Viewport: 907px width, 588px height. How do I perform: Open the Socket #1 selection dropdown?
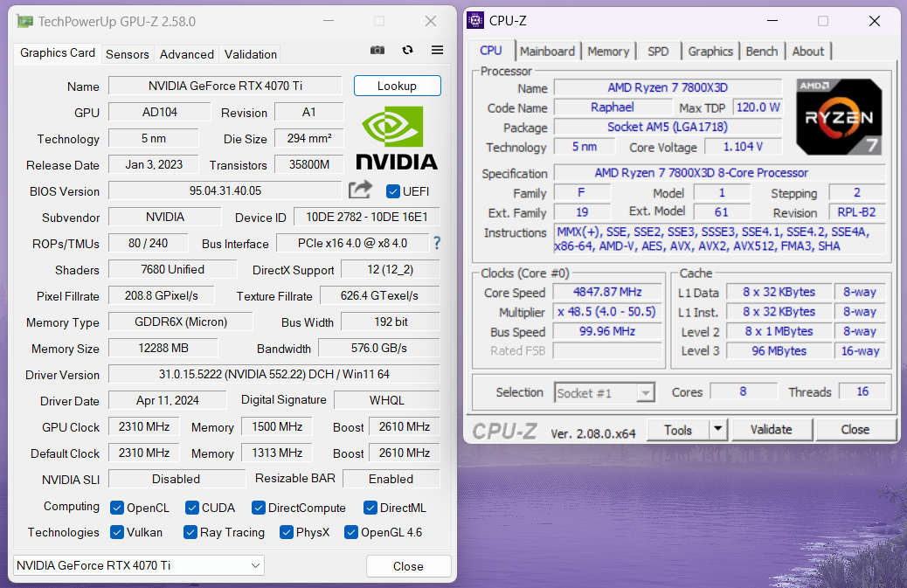tap(605, 393)
